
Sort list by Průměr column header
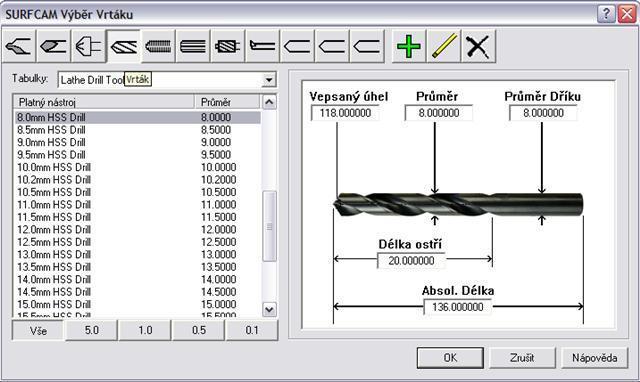[227, 102]
